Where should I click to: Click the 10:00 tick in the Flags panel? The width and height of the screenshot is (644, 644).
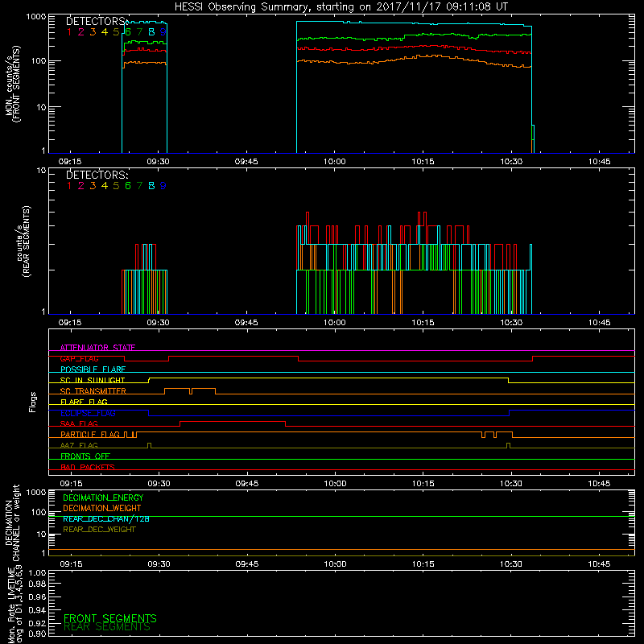[x=335, y=484]
